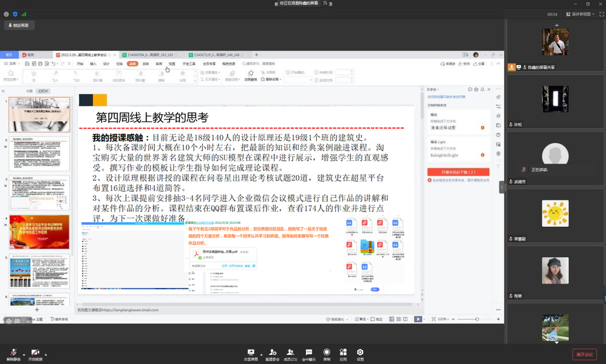The image size is (606, 364).
Task: Turn on camera with 开启视频
Action: pyautogui.click(x=35, y=352)
